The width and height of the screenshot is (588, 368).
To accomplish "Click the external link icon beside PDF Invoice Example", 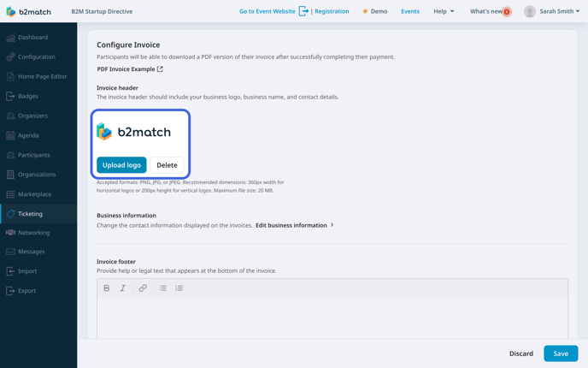I will coord(160,69).
